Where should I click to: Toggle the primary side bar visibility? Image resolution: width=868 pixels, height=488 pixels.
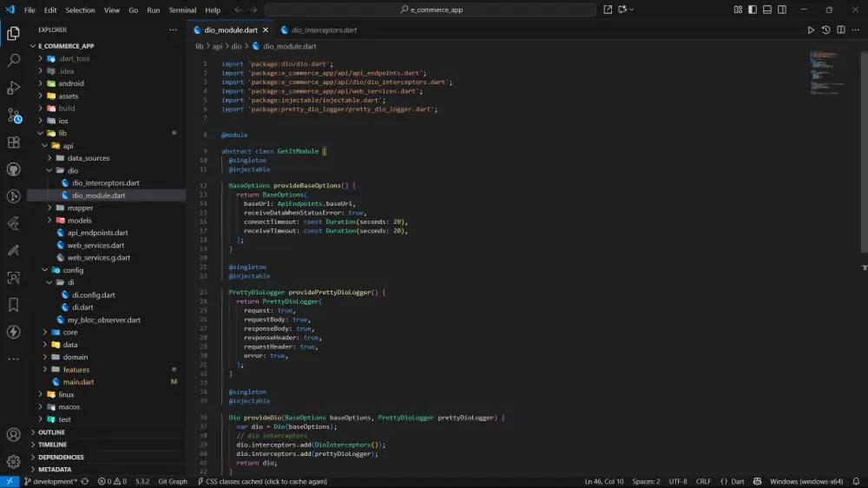(x=750, y=10)
